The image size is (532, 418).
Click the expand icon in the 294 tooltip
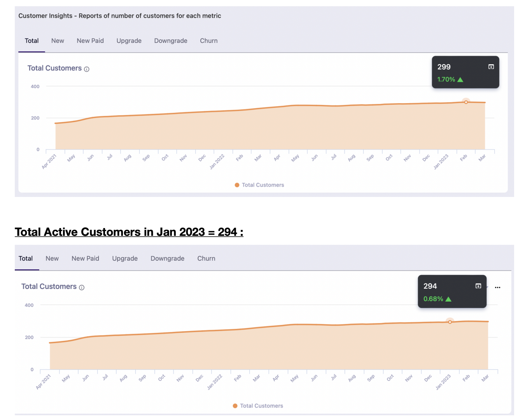click(x=478, y=286)
